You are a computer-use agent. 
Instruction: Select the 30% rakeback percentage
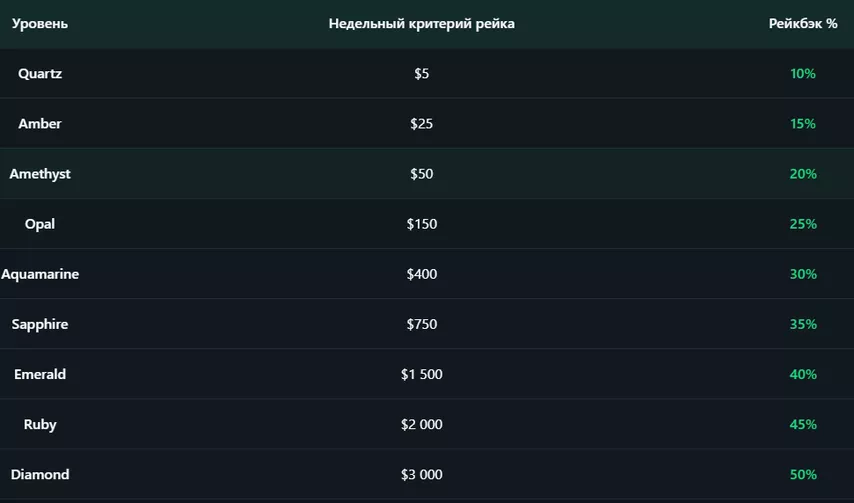coord(803,274)
